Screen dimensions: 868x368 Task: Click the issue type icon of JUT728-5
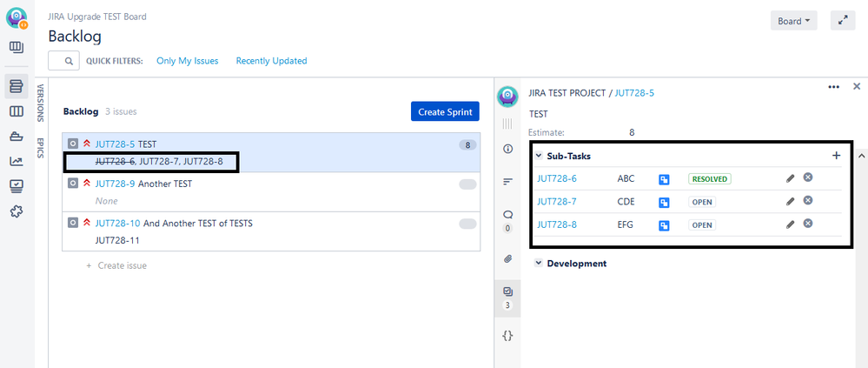(x=72, y=144)
